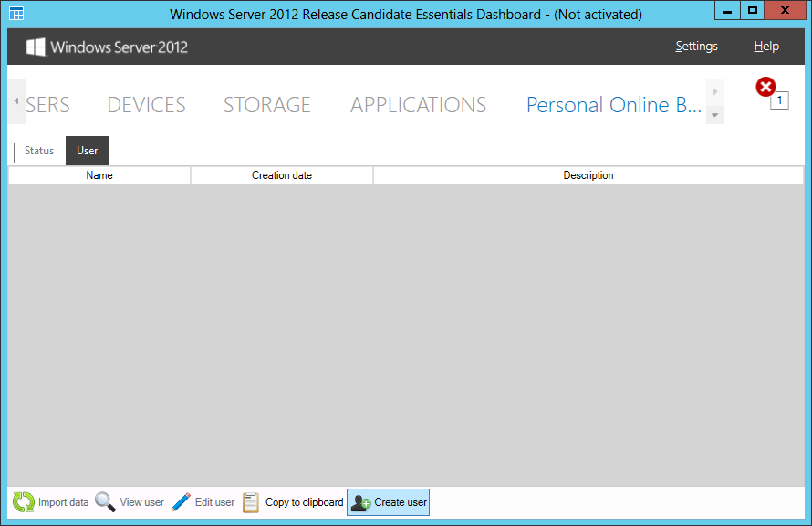The height and width of the screenshot is (526, 812).
Task: Click the View user magnifier icon
Action: (x=105, y=502)
